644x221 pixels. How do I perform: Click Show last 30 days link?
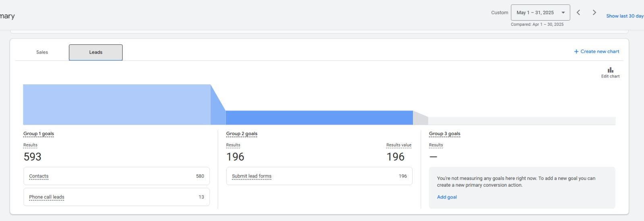pyautogui.click(x=625, y=16)
